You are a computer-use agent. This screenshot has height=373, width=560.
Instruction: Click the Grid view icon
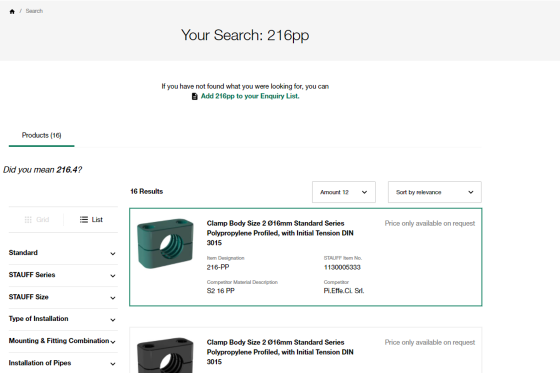pos(28,220)
